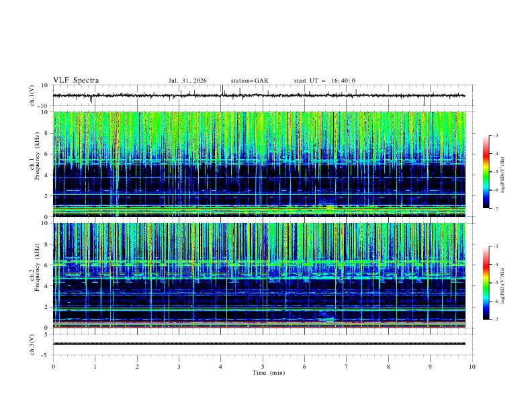Viewport: 532px width, 411px height.
Task: Click the 10 minute tick label
Action: pyautogui.click(x=472, y=367)
